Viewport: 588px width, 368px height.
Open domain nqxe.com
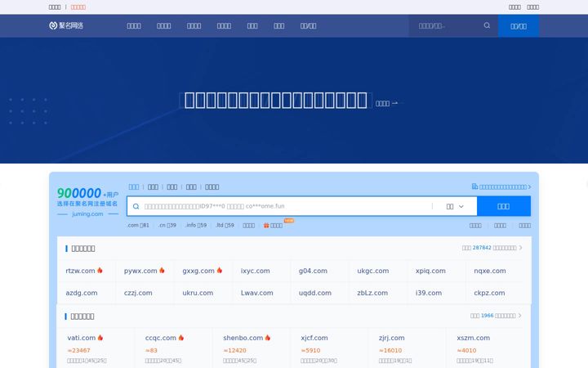pos(490,271)
